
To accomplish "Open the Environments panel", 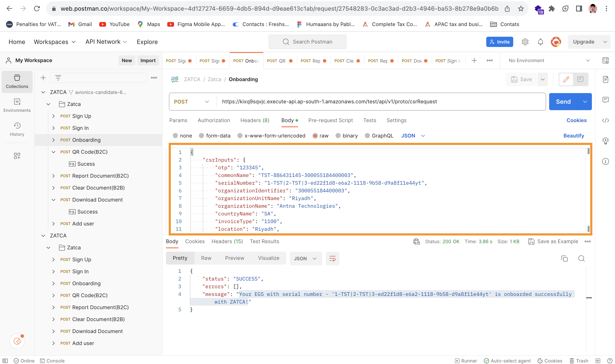I will 17,105.
